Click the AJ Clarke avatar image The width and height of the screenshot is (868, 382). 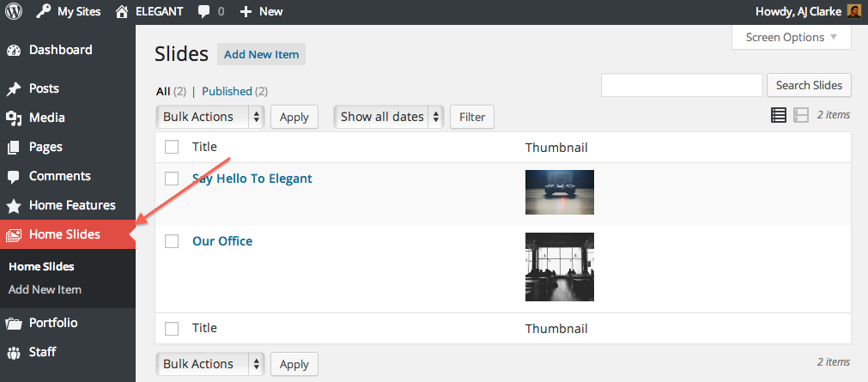(853, 11)
